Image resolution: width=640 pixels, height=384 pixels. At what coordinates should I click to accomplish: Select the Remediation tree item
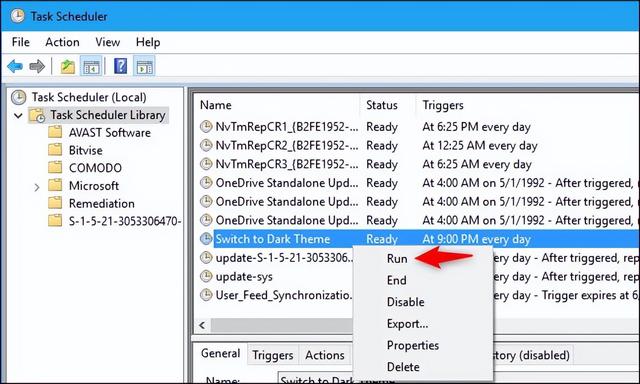(102, 203)
